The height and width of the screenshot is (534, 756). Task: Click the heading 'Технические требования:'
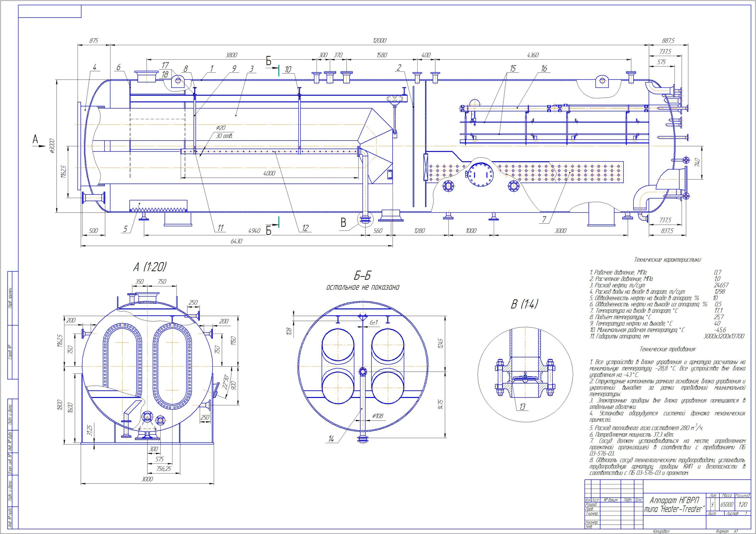(668, 349)
